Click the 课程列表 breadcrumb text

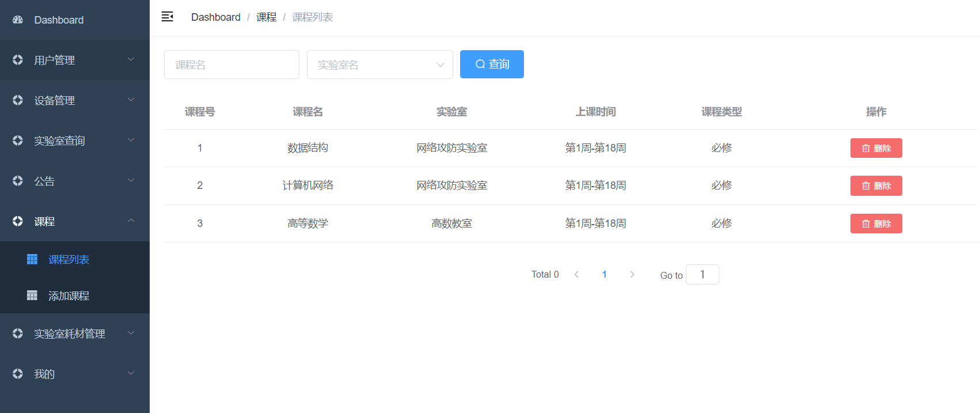click(313, 17)
